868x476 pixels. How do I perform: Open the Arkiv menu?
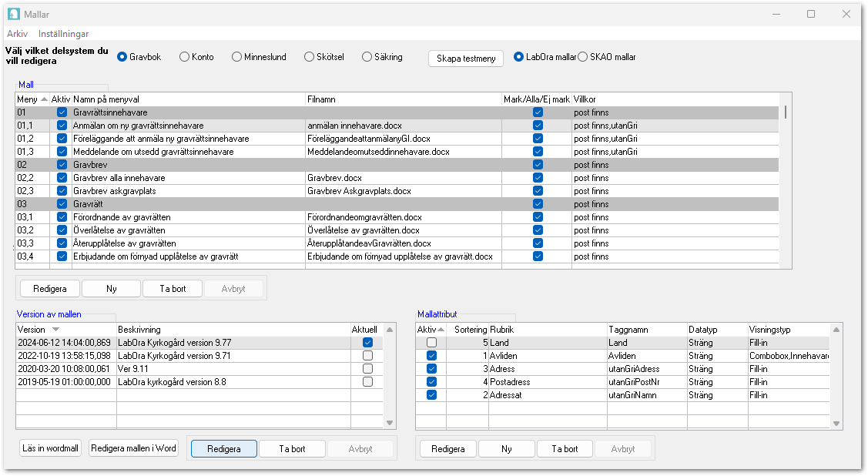point(17,34)
